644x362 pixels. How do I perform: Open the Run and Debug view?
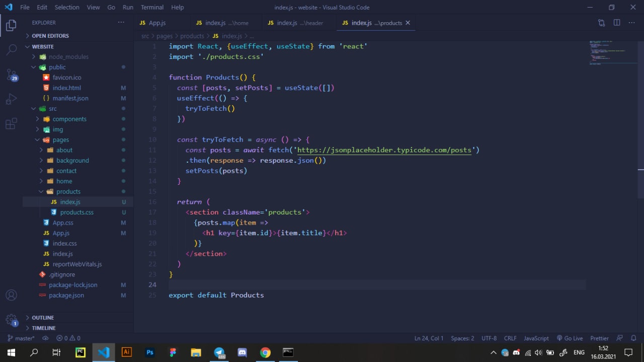tap(11, 99)
